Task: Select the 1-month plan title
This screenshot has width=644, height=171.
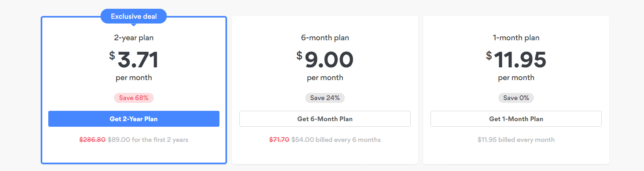Action: tap(516, 38)
